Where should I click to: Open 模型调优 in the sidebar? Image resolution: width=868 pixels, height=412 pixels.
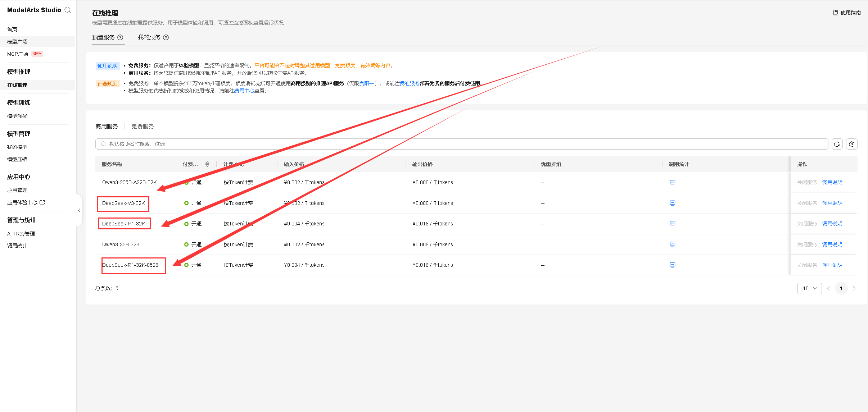pos(17,116)
